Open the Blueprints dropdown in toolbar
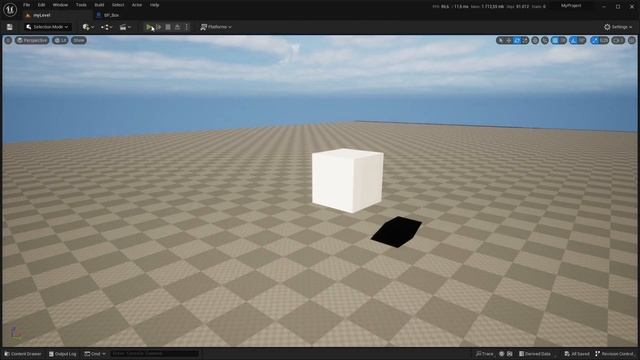The height and width of the screenshot is (360, 640). [107, 27]
